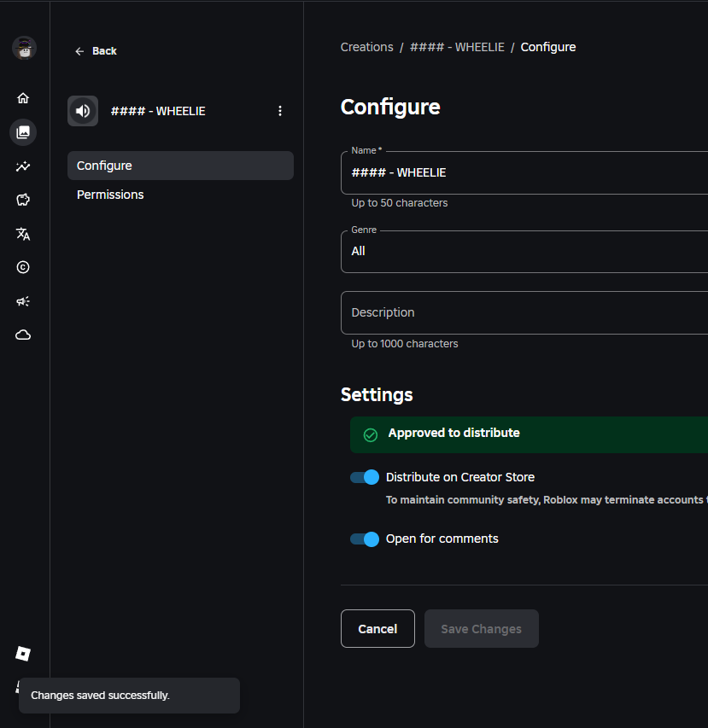Image resolution: width=708 pixels, height=728 pixels.
Task: Open the Creations icon in sidebar
Action: coord(23,132)
